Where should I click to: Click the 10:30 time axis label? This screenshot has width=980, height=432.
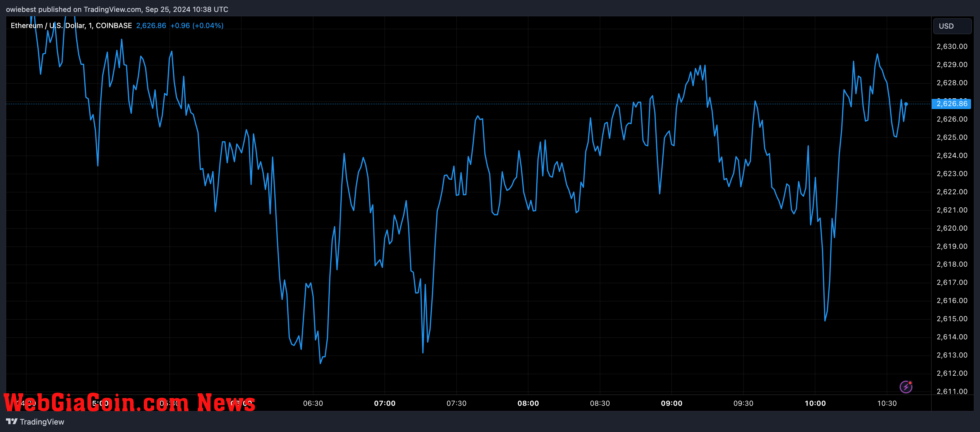[887, 403]
